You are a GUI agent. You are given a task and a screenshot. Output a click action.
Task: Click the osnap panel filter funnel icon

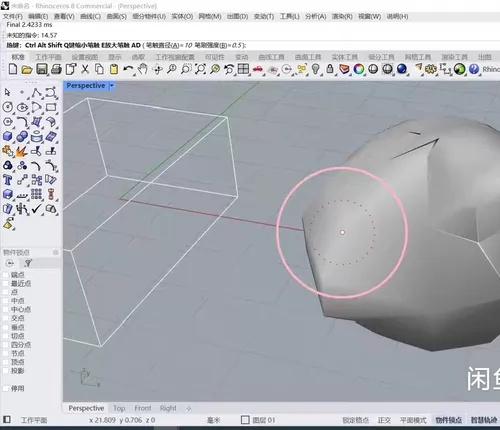coord(28,263)
